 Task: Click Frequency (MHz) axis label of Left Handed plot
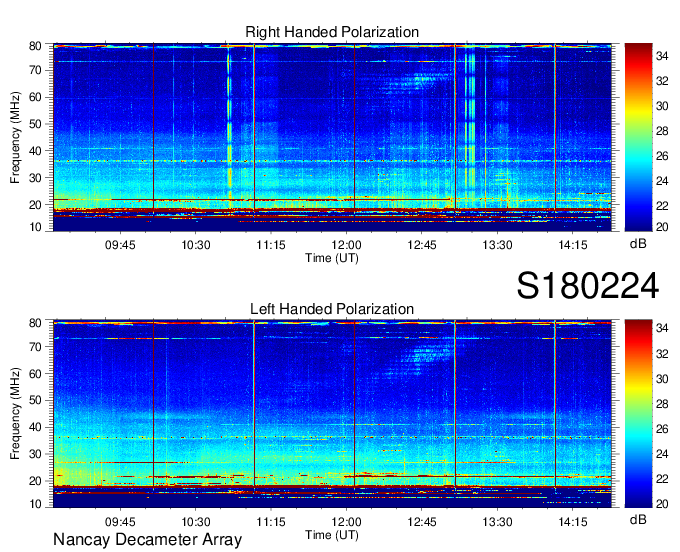click(x=15, y=414)
